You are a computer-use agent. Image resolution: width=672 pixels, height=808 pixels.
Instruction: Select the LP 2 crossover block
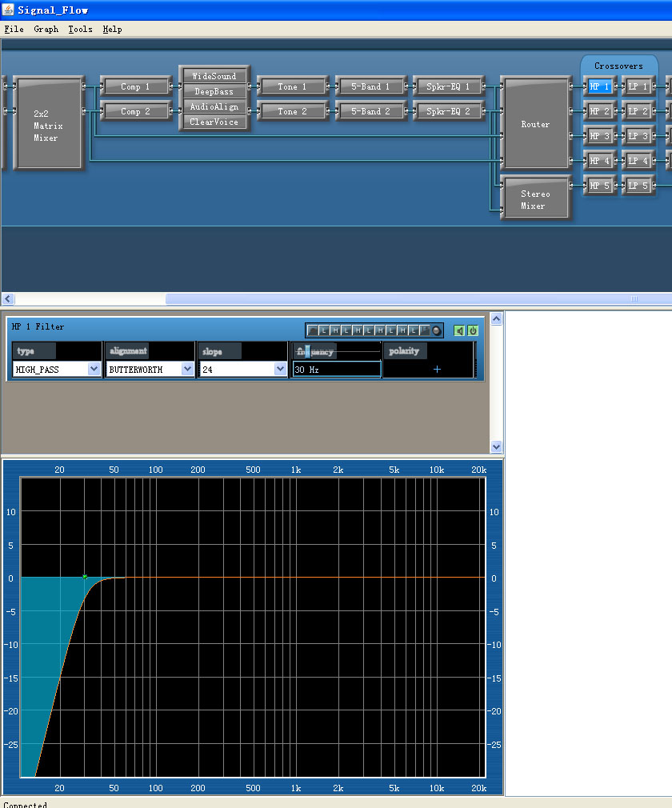638,111
